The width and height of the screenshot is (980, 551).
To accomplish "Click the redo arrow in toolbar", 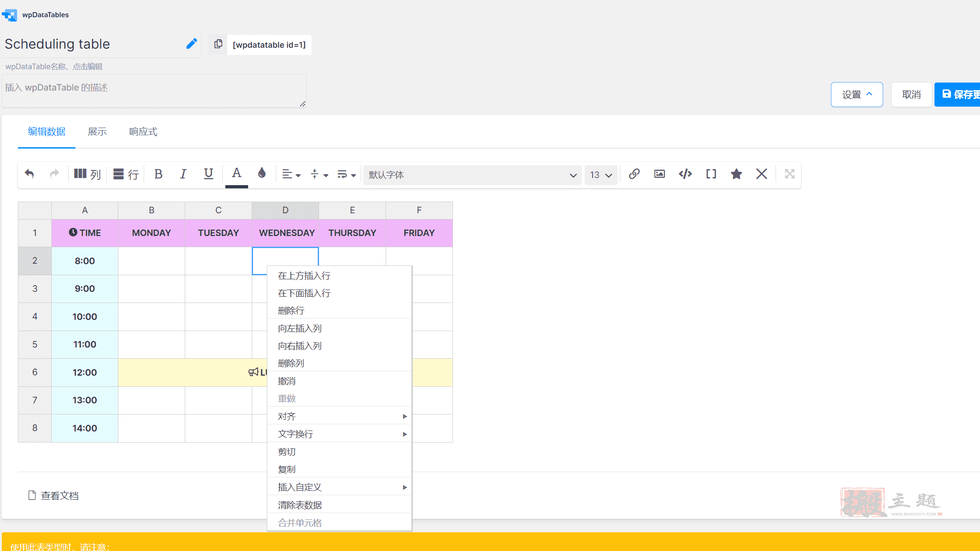I will [x=54, y=174].
